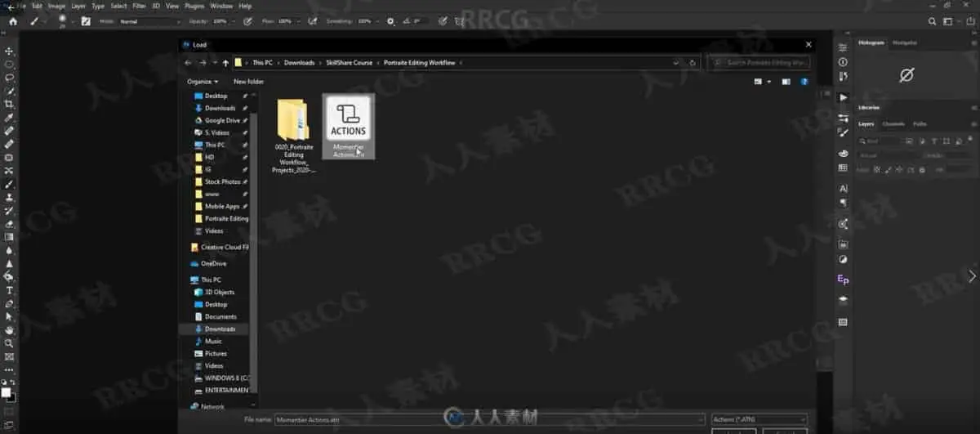This screenshot has width=980, height=434.
Task: Open the Learn panel graduation cap icon
Action: [x=843, y=300]
